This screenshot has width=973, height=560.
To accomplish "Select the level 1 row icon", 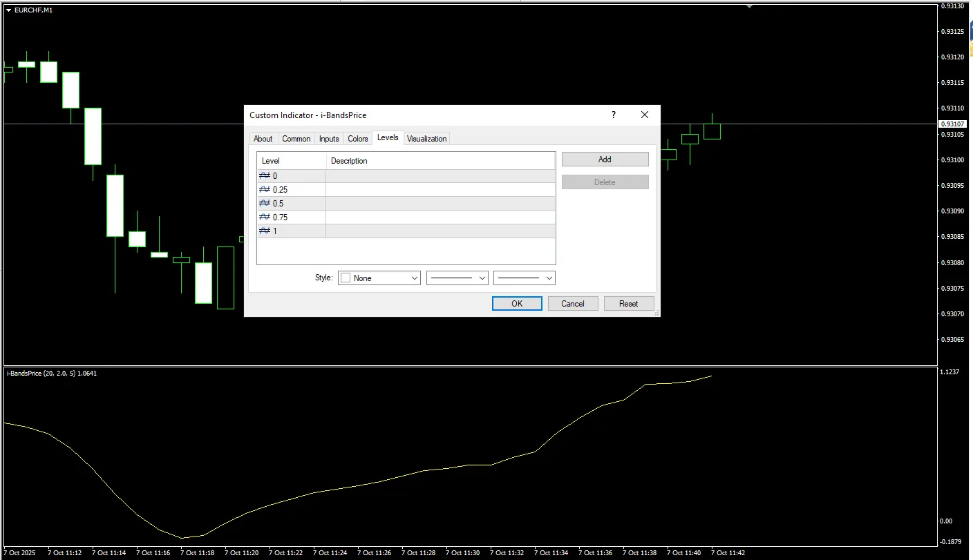I will point(264,231).
